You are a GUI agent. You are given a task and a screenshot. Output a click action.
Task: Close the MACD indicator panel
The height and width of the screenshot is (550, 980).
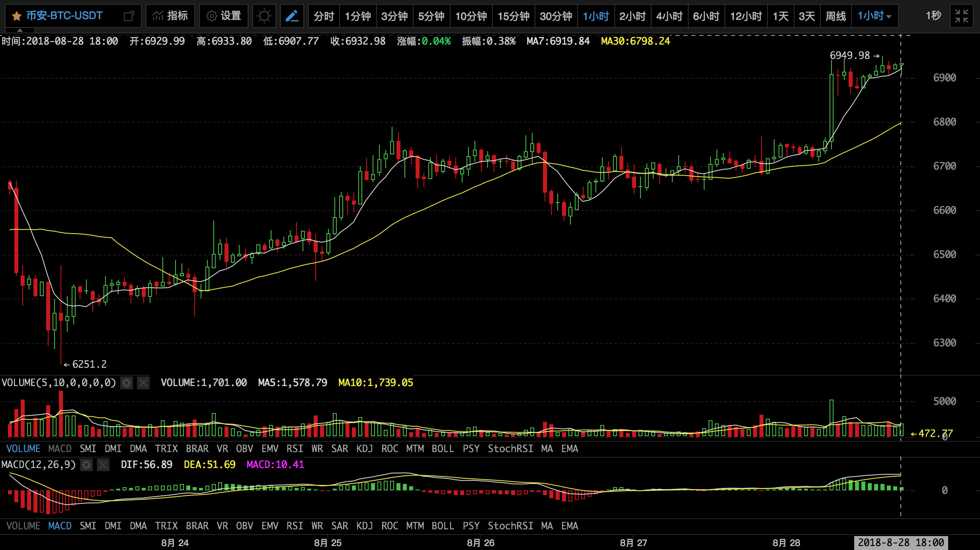(x=103, y=465)
